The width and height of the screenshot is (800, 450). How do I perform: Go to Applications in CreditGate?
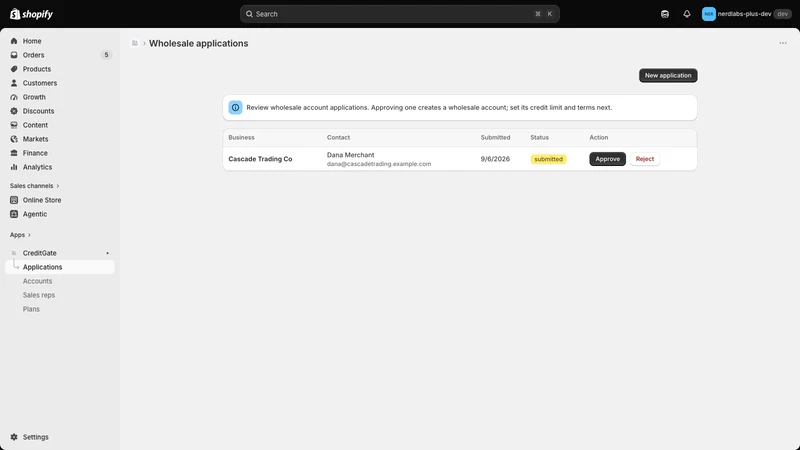coord(60,267)
